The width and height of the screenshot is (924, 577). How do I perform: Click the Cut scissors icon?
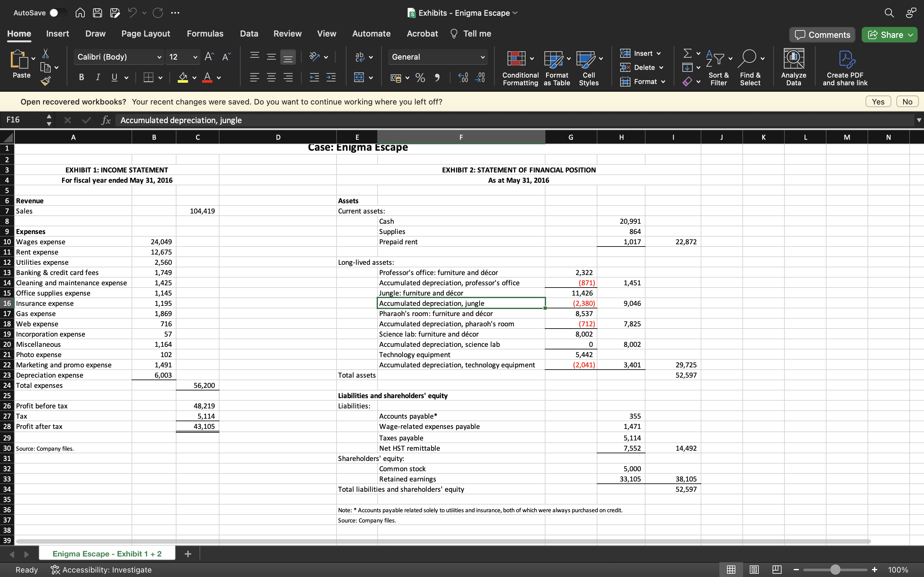coord(46,54)
